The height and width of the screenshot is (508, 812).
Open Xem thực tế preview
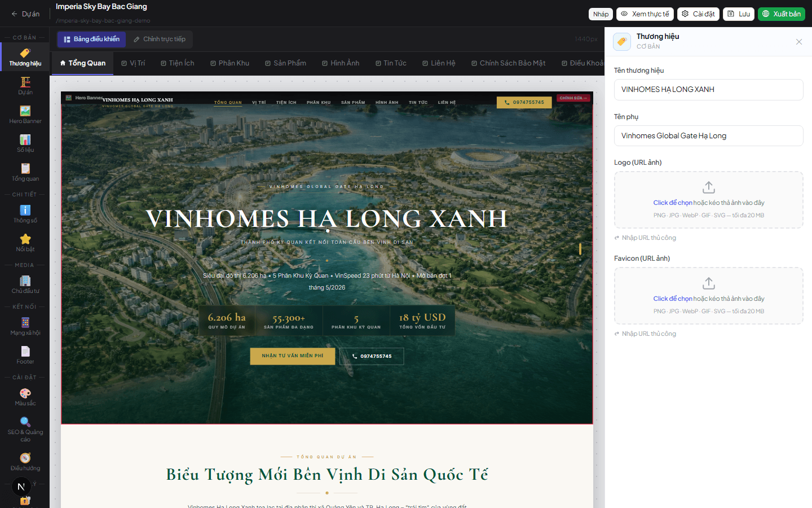tap(645, 14)
